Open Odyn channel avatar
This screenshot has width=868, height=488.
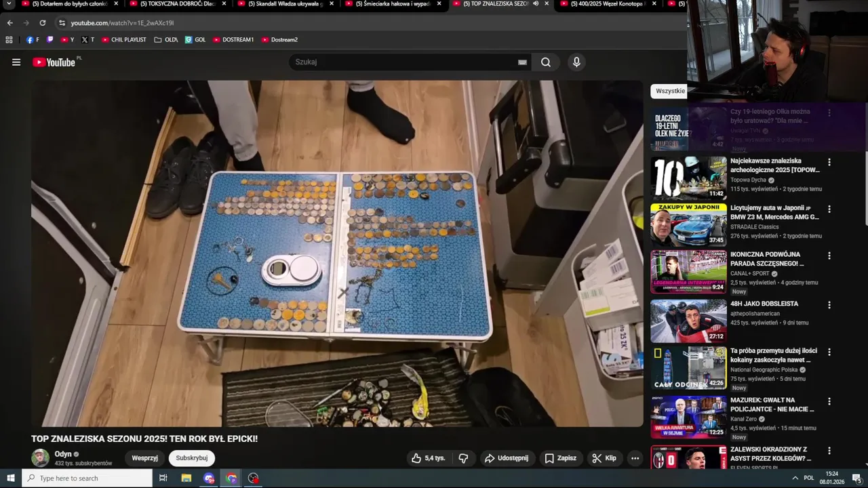click(41, 458)
